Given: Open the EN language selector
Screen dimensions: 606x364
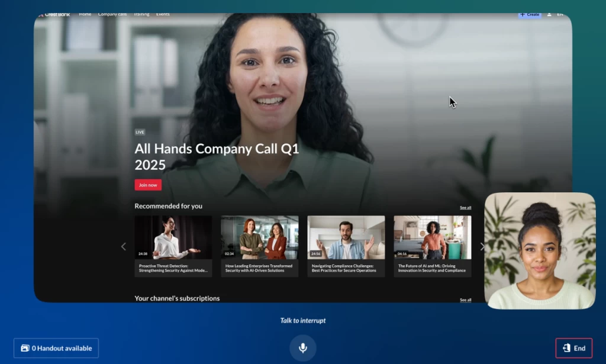Looking at the screenshot, I should tap(560, 15).
